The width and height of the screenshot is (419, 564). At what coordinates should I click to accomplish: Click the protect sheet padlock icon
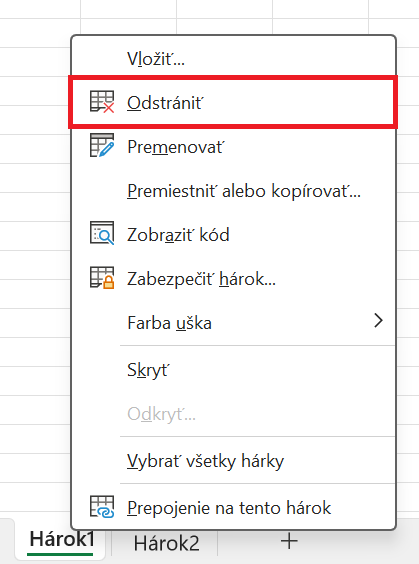click(x=102, y=278)
